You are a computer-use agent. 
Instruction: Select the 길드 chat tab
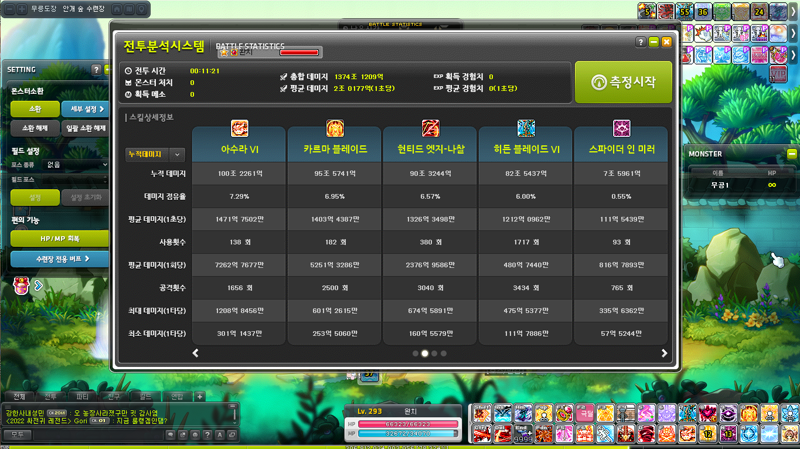[x=145, y=396]
